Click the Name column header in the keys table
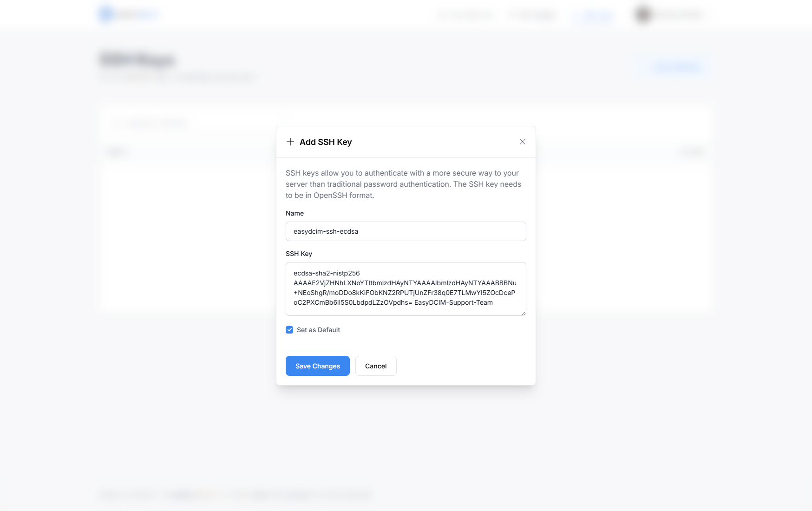This screenshot has width=812, height=511. click(x=115, y=152)
